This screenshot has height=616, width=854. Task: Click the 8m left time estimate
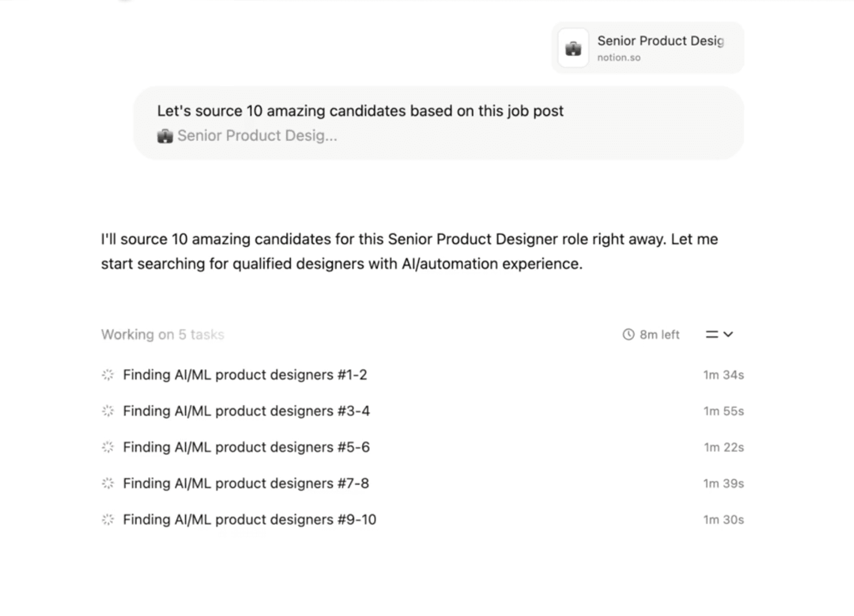(x=659, y=335)
